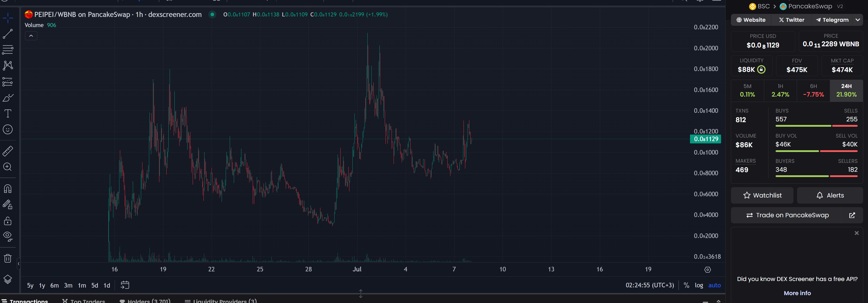Collapse the drawing toolbar side arrow
Screen dimensions: 868x303
(x=18, y=264)
